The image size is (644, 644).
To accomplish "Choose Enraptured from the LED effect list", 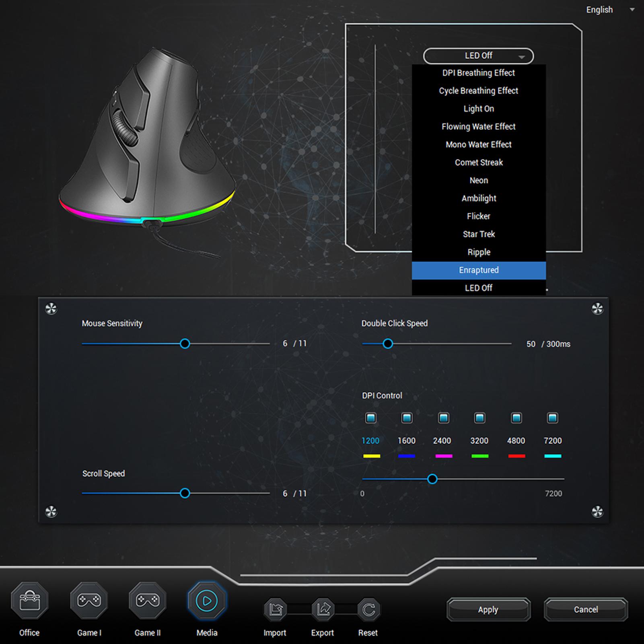I will pos(479,270).
